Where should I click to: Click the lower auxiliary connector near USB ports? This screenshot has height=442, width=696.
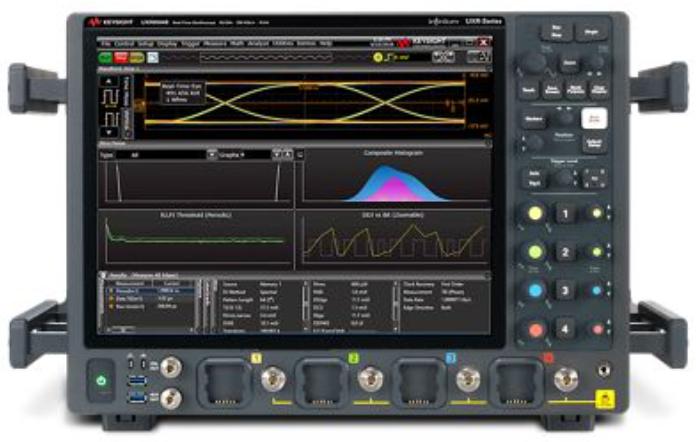(x=171, y=399)
